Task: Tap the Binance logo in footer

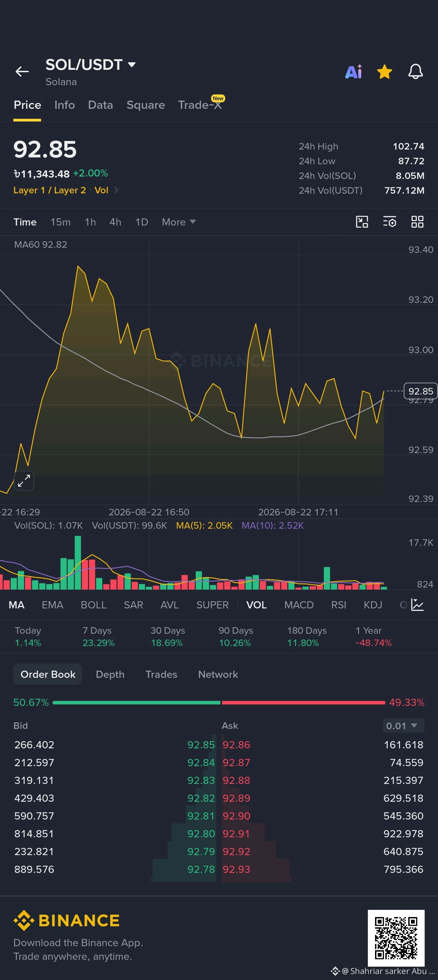Action: (67, 921)
